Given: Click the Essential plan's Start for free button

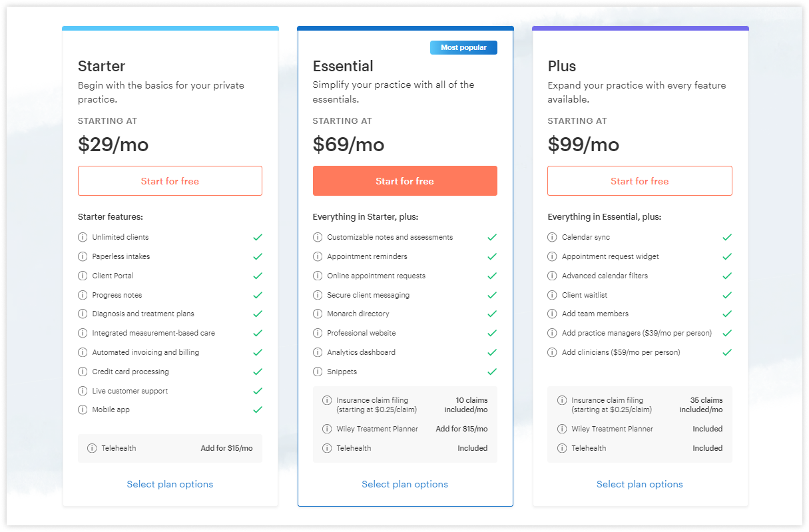Looking at the screenshot, I should [x=405, y=181].
